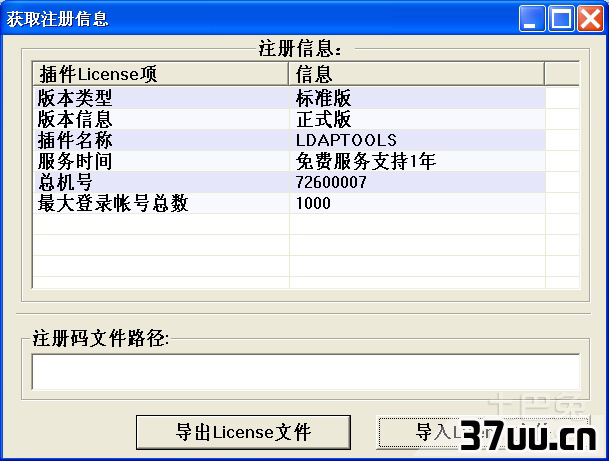Viewport: 609px width, 461px height.
Task: Select the 免费服务支持1年 value
Action: point(365,161)
